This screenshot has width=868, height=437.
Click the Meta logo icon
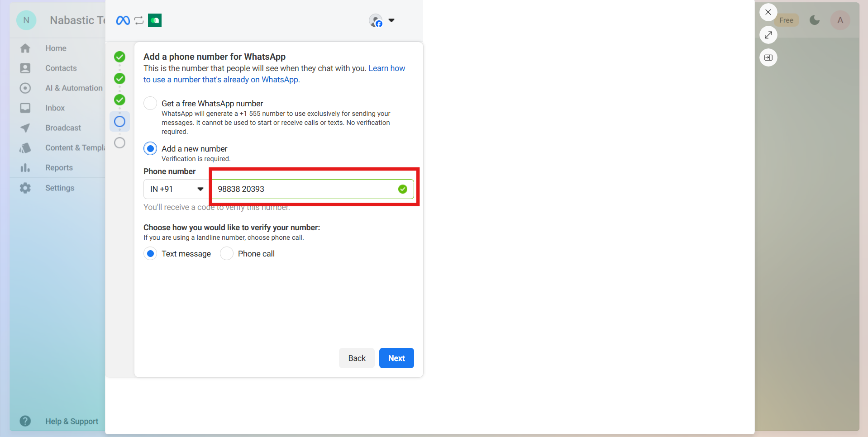pos(123,20)
